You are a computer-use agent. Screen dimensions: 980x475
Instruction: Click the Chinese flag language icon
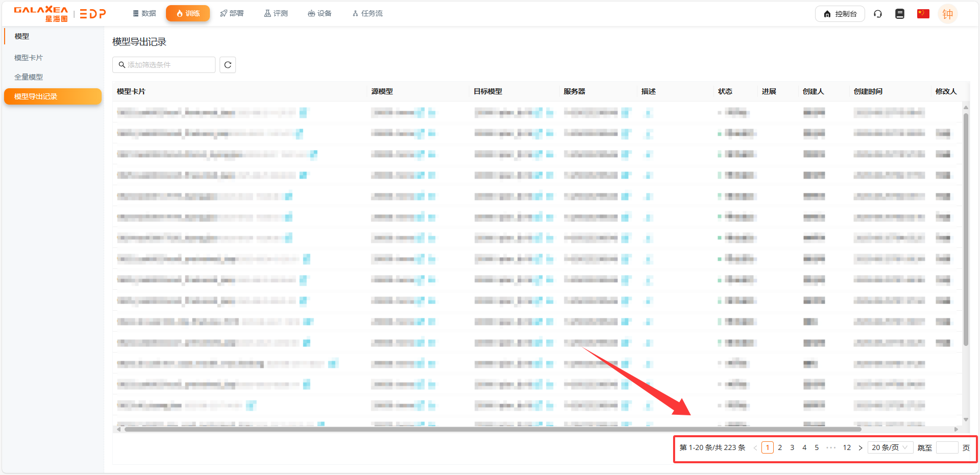[923, 14]
